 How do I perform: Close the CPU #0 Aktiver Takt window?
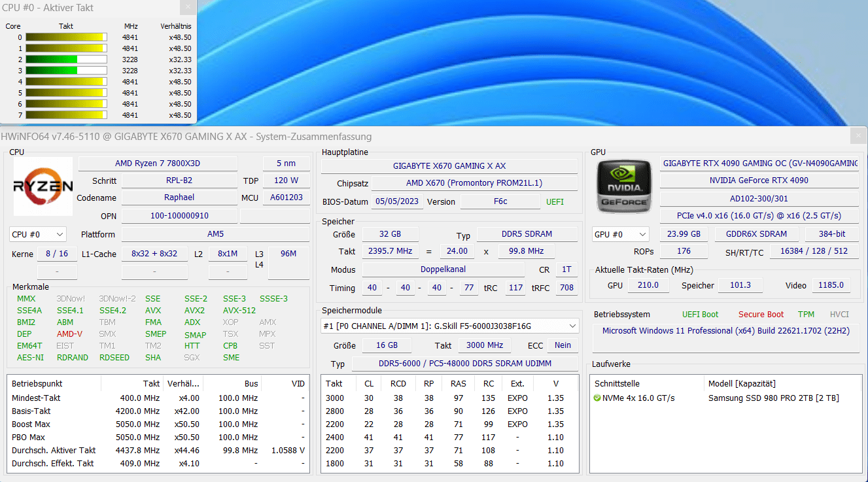tap(188, 7)
